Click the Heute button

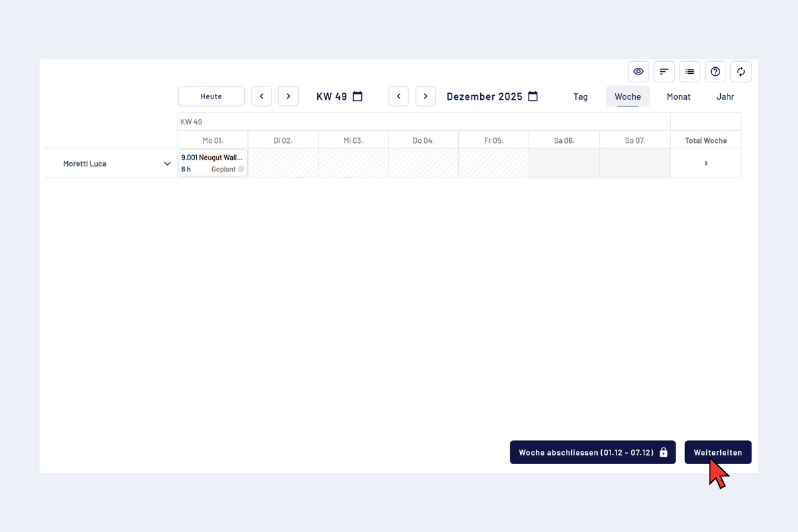coord(211,96)
